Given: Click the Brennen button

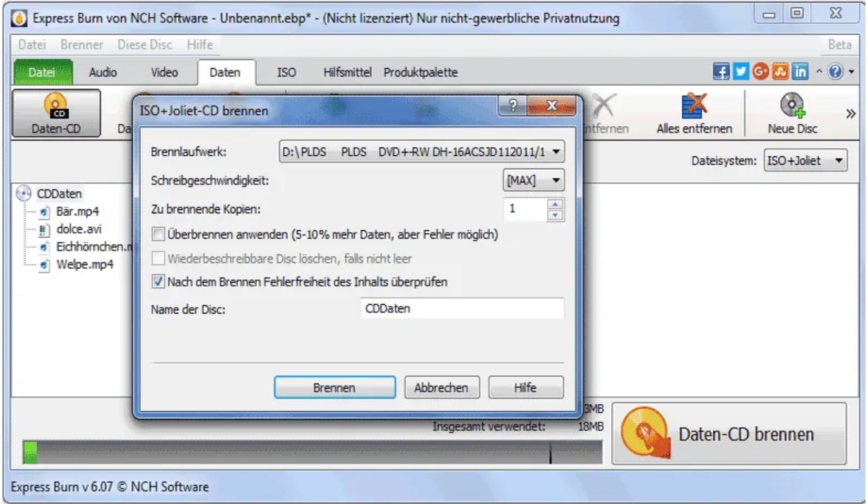Looking at the screenshot, I should tap(335, 387).
